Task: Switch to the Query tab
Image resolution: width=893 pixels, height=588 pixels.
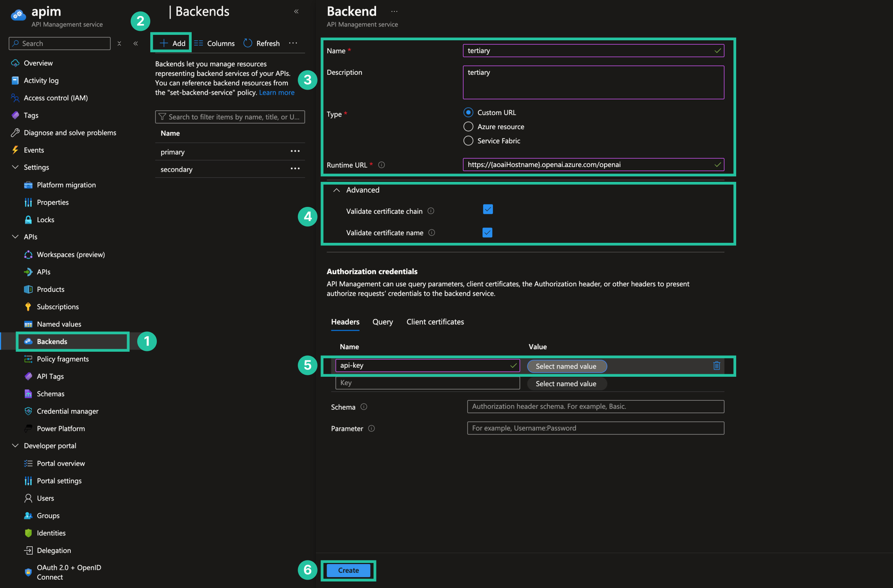Action: point(382,322)
